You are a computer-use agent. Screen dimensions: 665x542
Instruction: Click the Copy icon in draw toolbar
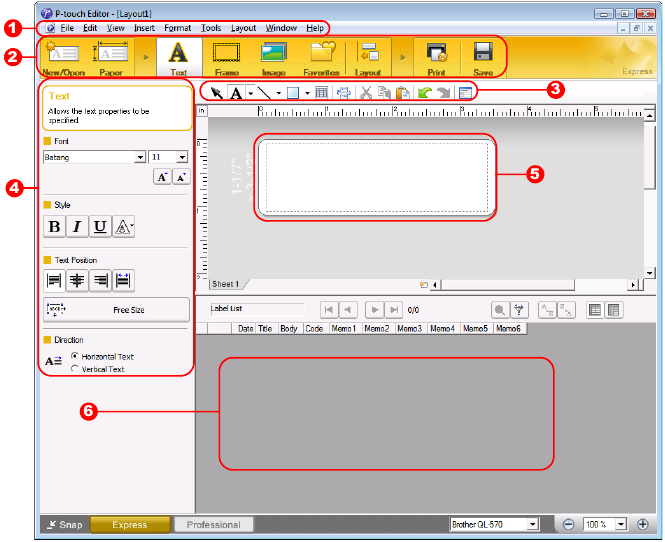tap(384, 92)
